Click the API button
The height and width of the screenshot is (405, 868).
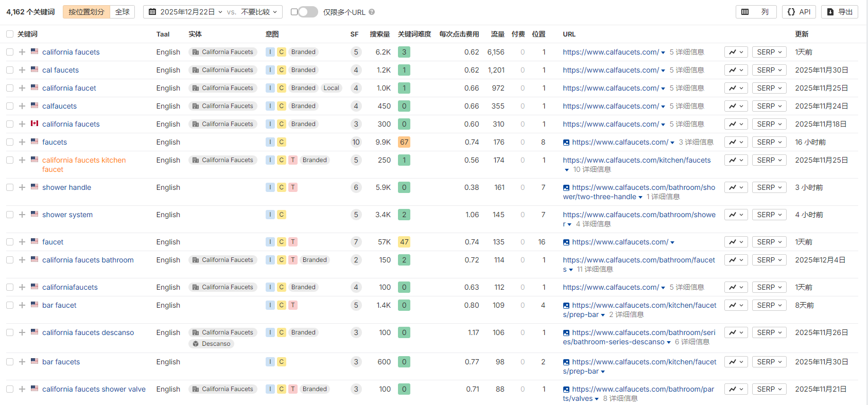[799, 12]
